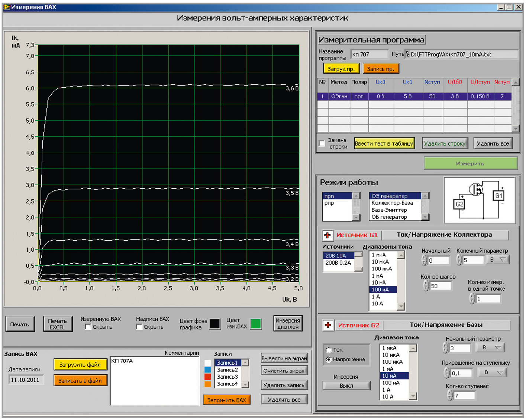Click the Кол-во измер. в одной точке stepper
Image resolution: width=526 pixels, height=420 pixels.
click(x=472, y=299)
